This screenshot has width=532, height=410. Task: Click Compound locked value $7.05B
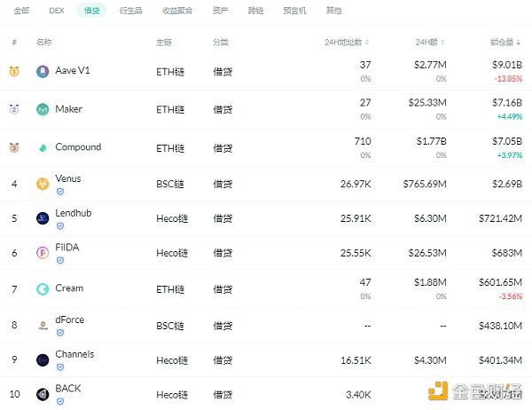pos(507,141)
